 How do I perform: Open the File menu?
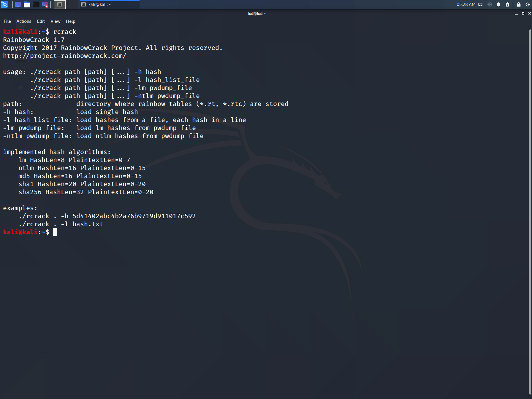point(7,21)
